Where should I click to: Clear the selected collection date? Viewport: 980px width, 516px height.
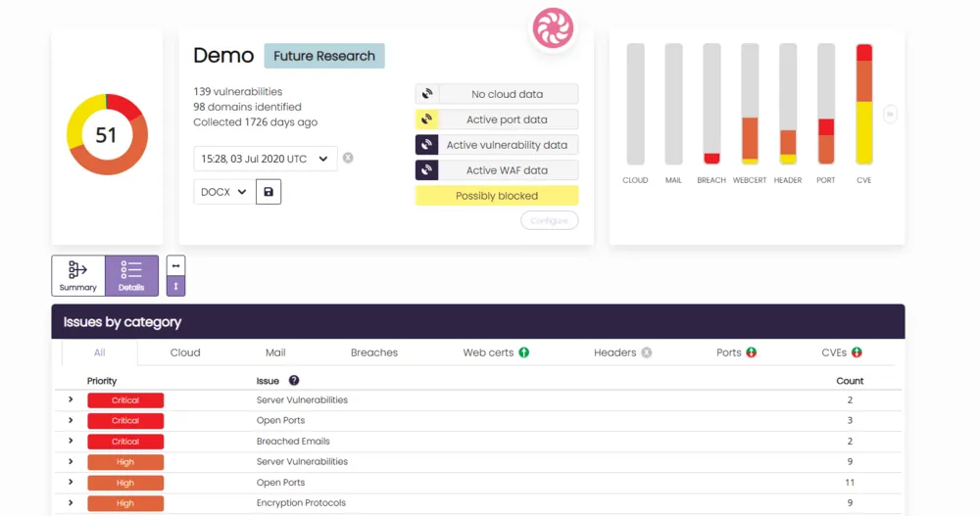click(x=348, y=158)
